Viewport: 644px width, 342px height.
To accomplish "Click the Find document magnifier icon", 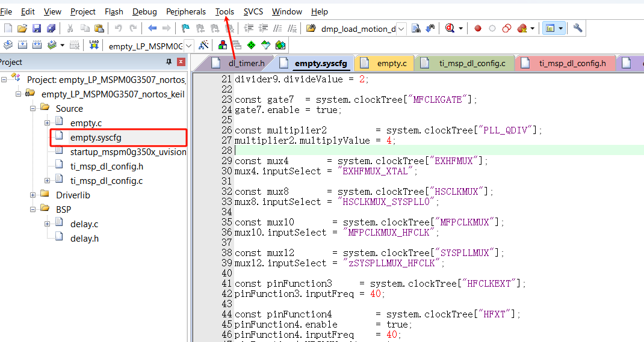I will click(x=416, y=28).
